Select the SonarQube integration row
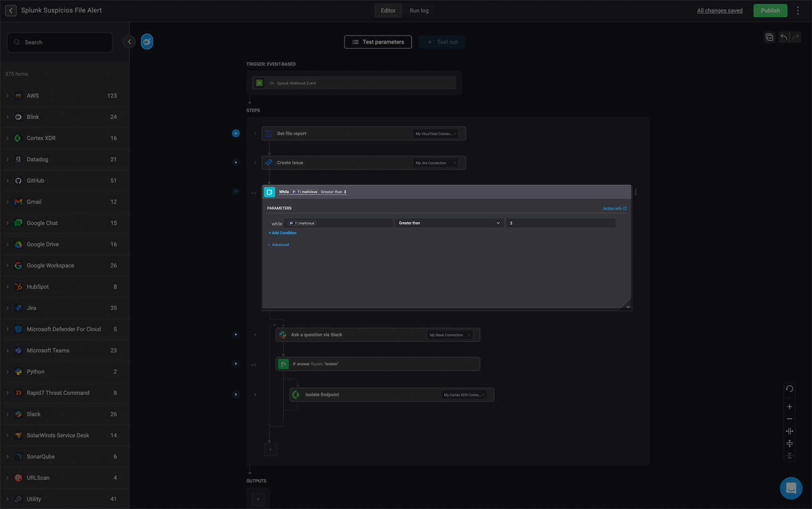The image size is (812, 509). (65, 457)
